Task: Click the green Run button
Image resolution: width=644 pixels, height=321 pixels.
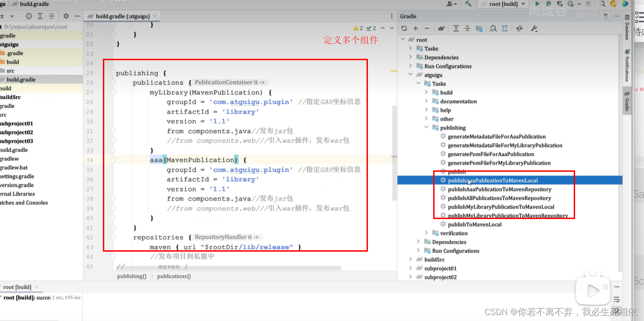Action: click(537, 4)
